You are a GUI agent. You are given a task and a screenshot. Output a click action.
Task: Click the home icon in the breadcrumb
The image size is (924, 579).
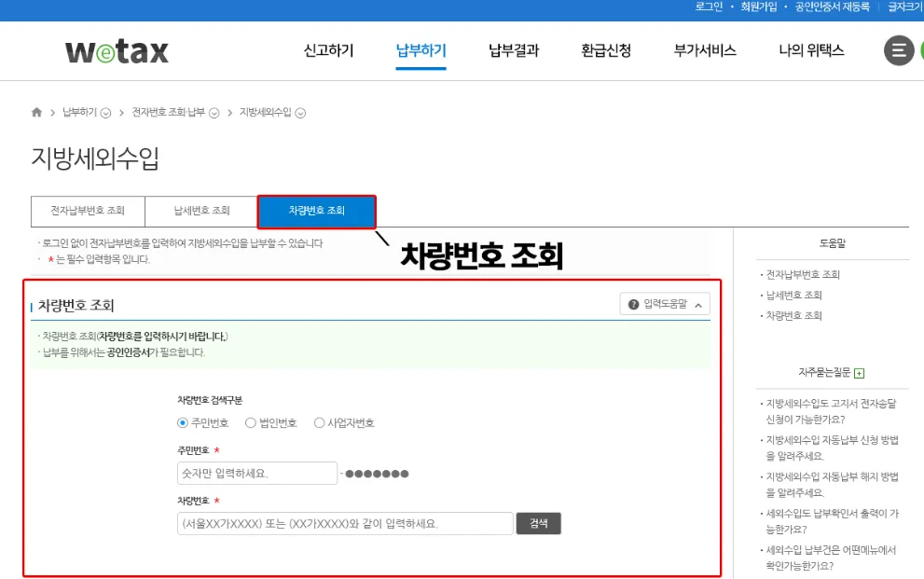coord(35,111)
